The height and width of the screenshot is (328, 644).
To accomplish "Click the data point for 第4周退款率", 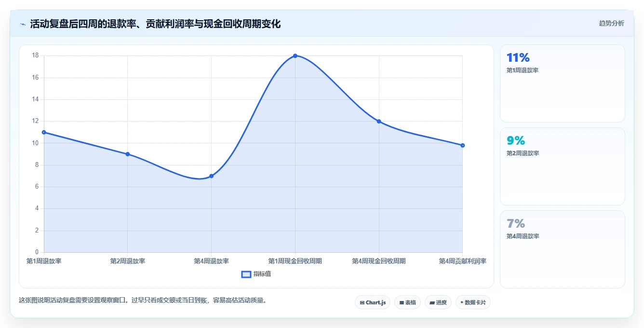I will coord(211,176).
